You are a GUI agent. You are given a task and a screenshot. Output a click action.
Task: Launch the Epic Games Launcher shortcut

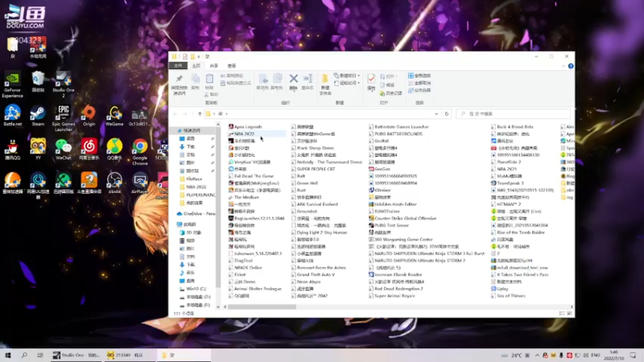coord(64,117)
